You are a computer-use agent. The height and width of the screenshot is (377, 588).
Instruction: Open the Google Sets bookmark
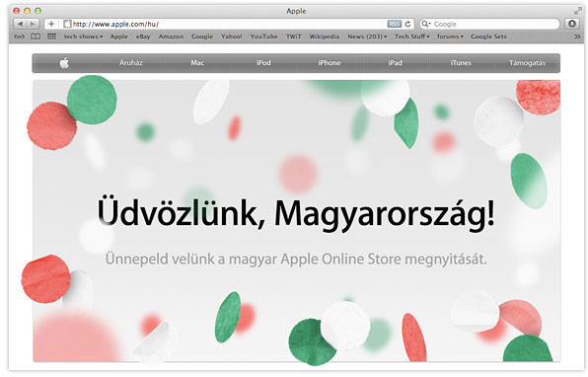(488, 37)
